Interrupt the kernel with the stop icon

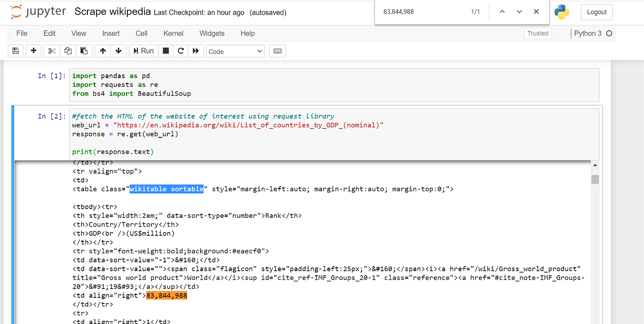165,51
